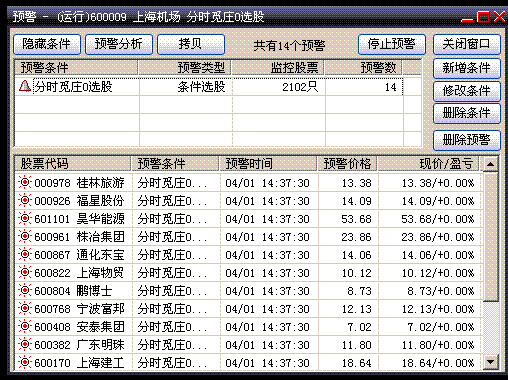508x380 pixels.
Task: Click the alarm bell icon beside 分时觅庄0选股
Action: tap(25, 86)
